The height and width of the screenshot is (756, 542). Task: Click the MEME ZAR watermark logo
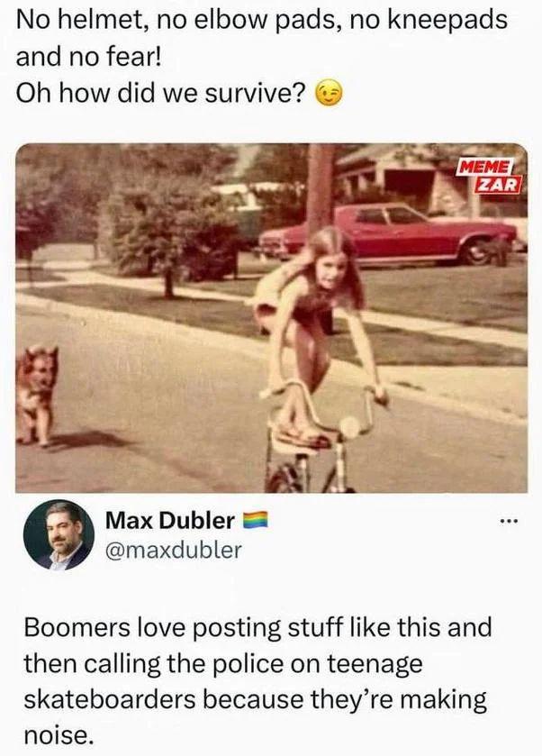tap(490, 176)
